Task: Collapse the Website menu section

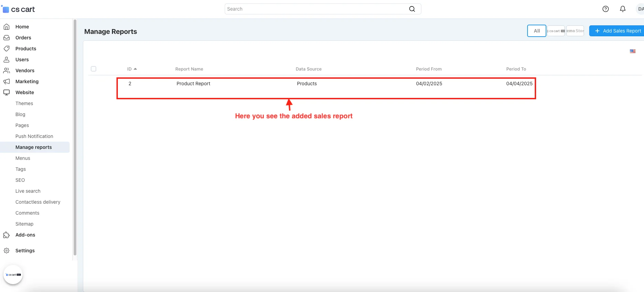Action: (25, 92)
